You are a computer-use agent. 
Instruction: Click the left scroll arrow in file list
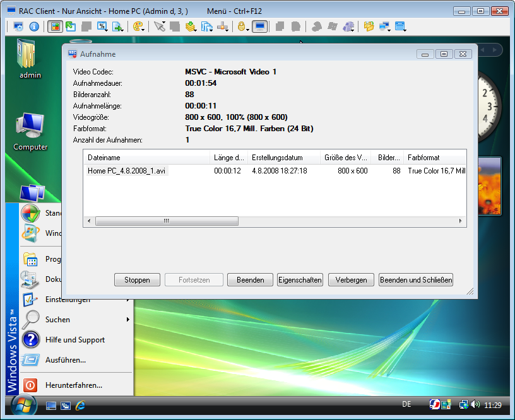pos(89,221)
